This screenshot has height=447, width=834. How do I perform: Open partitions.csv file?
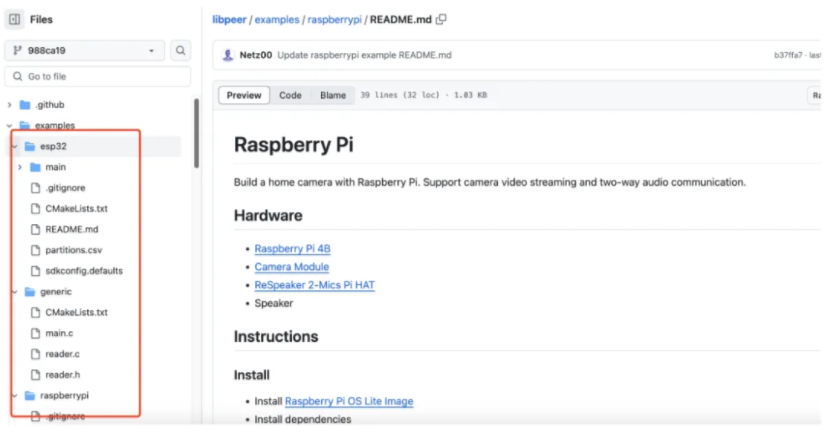pos(73,250)
